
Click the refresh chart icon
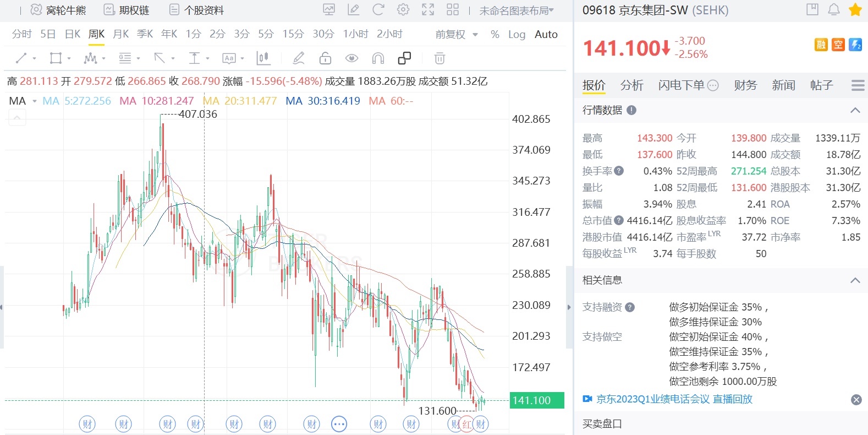[378, 10]
